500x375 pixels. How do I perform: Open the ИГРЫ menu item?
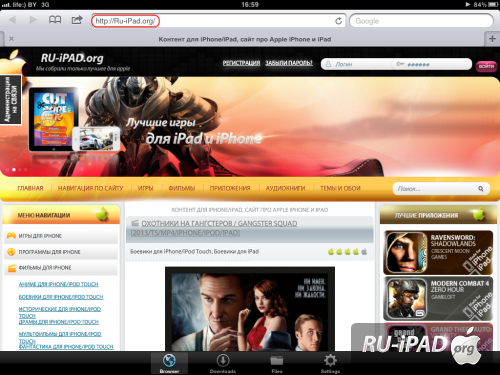146,188
